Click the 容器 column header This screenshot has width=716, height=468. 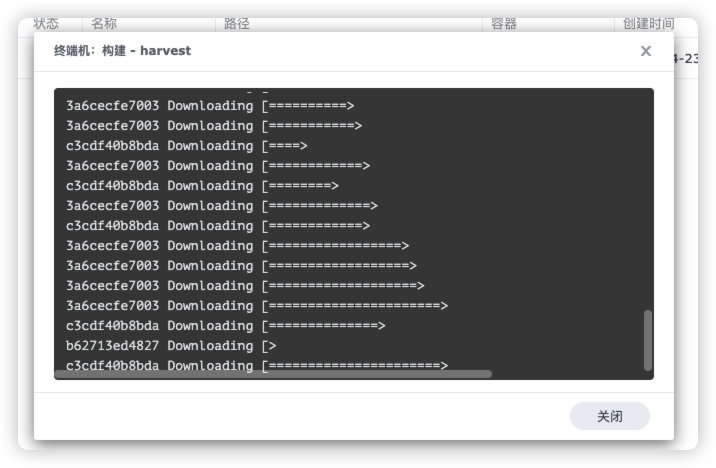[x=503, y=23]
